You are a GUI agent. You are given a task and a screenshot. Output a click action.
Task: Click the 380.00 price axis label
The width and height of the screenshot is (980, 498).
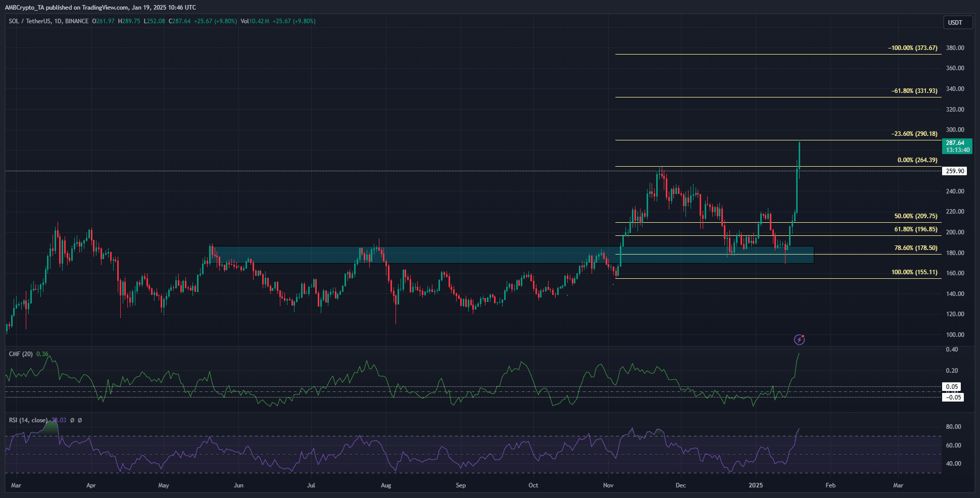(955, 48)
